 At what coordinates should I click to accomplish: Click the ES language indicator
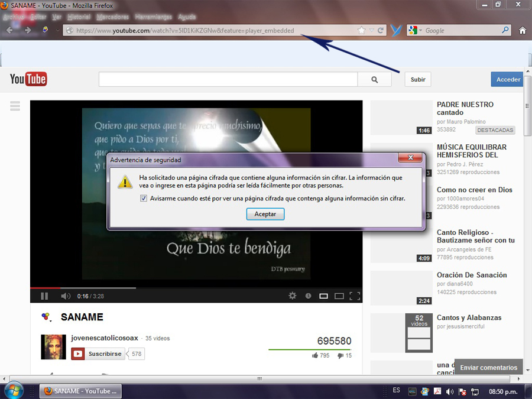[x=396, y=390]
